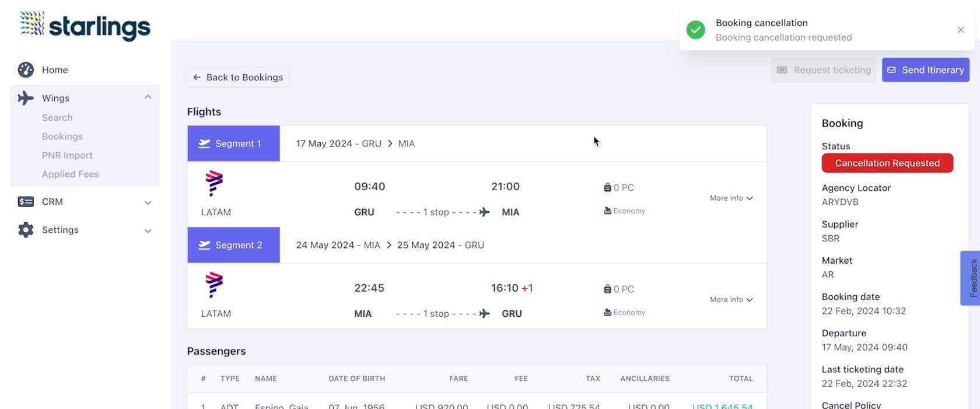Viewport: 980px width, 409px height.
Task: Click the Home dashboard icon
Action: (x=26, y=70)
